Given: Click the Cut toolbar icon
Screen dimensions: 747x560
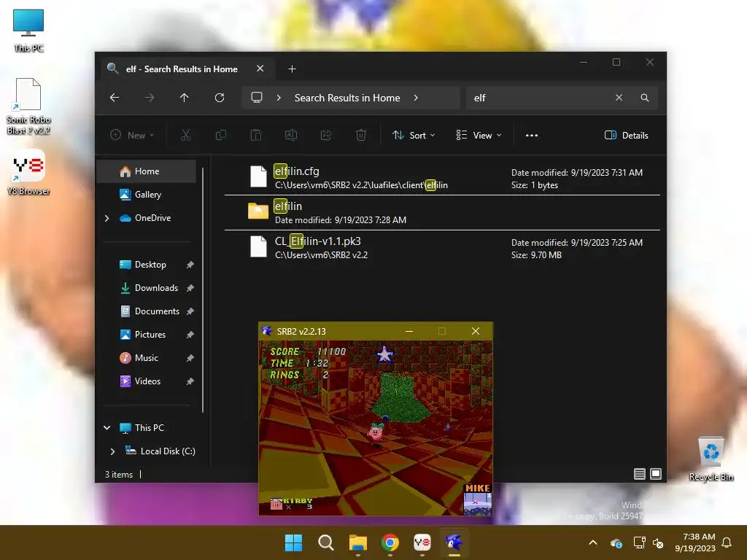Looking at the screenshot, I should tap(186, 135).
